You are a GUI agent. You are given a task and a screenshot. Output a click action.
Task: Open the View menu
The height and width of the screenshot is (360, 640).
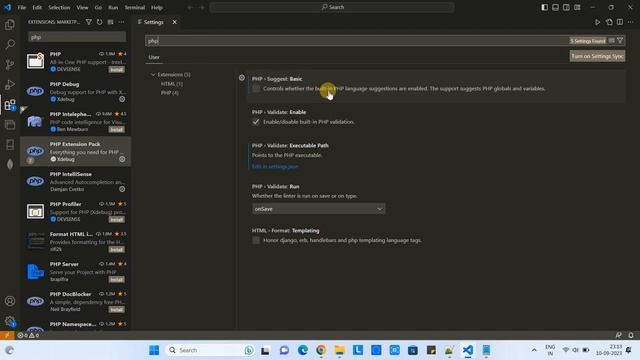[82, 7]
